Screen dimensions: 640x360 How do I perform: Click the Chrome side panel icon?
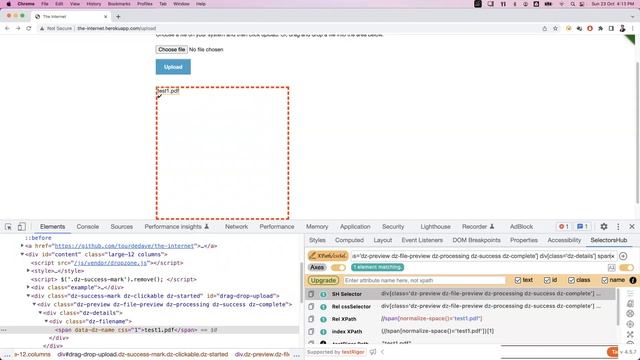611,29
